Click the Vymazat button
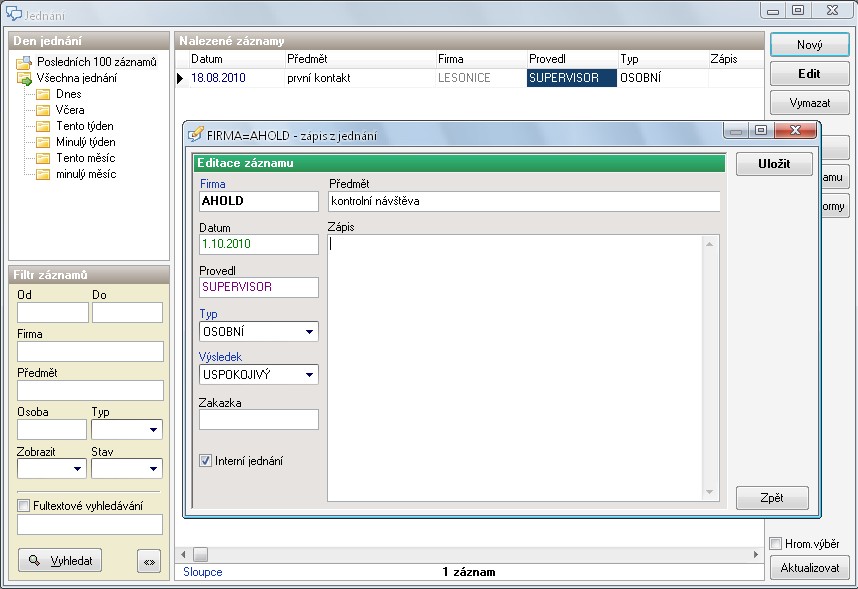Viewport: 858px width, 589px height. click(x=809, y=103)
